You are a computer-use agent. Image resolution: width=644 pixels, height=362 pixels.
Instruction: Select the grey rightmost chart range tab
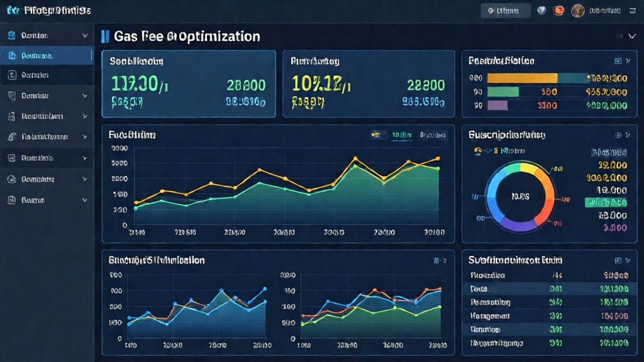click(x=433, y=135)
